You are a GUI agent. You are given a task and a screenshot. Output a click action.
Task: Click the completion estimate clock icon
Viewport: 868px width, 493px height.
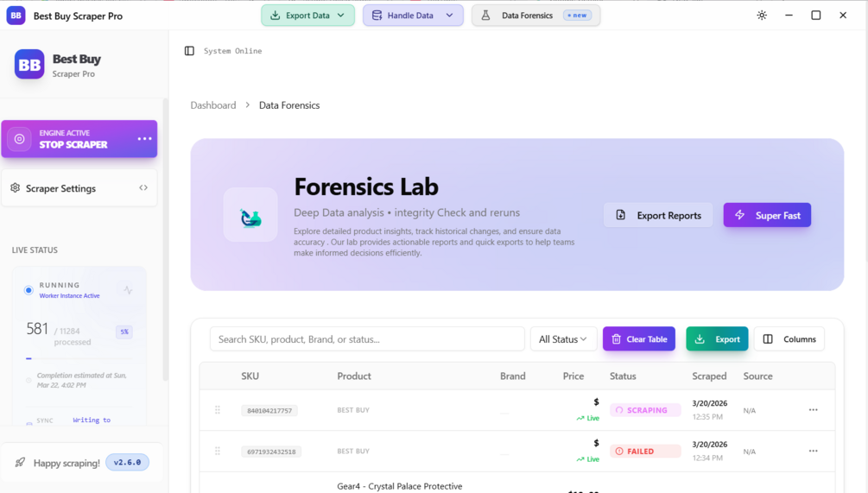[29, 380]
